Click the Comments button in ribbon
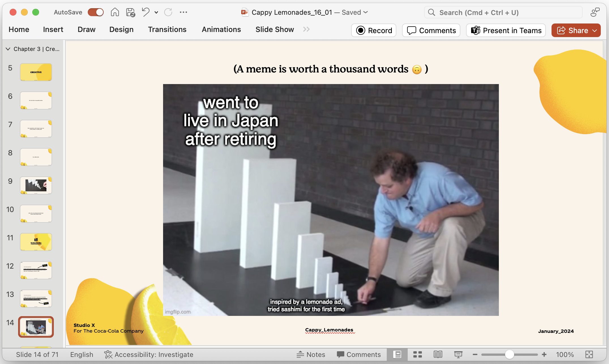Image resolution: width=609 pixels, height=364 pixels. tap(431, 30)
